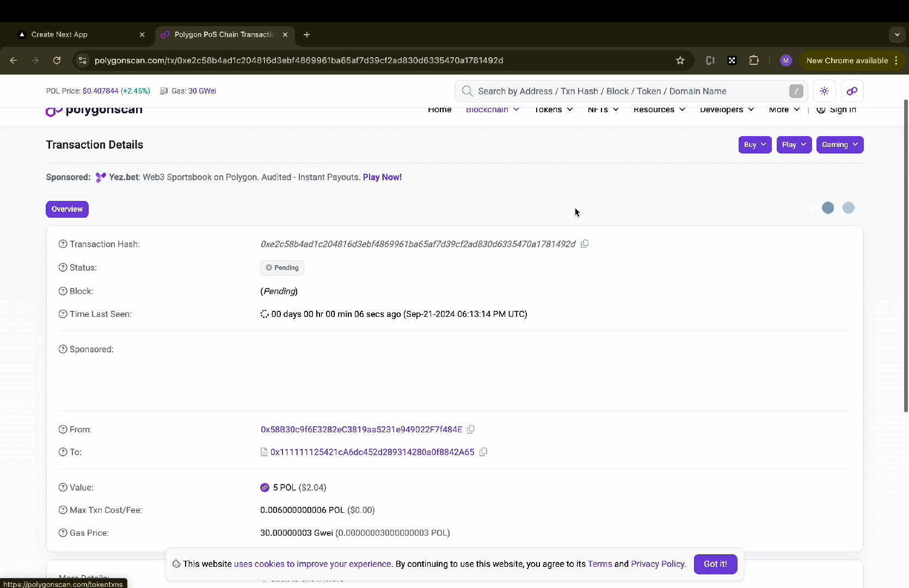The width and height of the screenshot is (909, 588).
Task: Copy the To address
Action: point(483,452)
